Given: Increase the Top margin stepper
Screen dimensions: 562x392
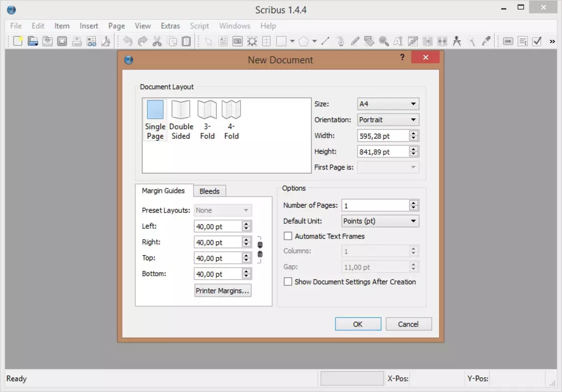Looking at the screenshot, I should tap(246, 255).
